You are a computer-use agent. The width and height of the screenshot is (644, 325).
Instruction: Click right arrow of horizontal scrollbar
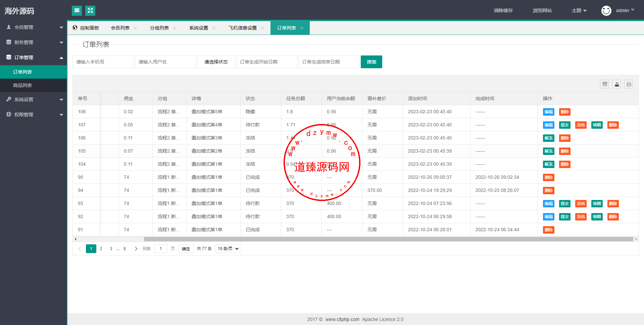pyautogui.click(x=636, y=239)
